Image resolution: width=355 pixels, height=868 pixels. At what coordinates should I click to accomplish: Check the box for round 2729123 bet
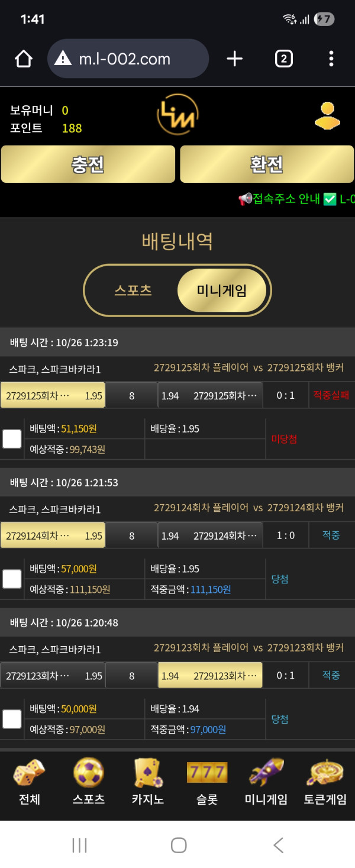tap(12, 719)
